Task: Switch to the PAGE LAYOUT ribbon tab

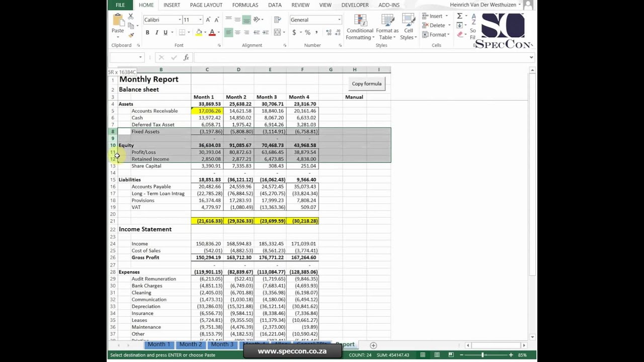Action: click(206, 5)
